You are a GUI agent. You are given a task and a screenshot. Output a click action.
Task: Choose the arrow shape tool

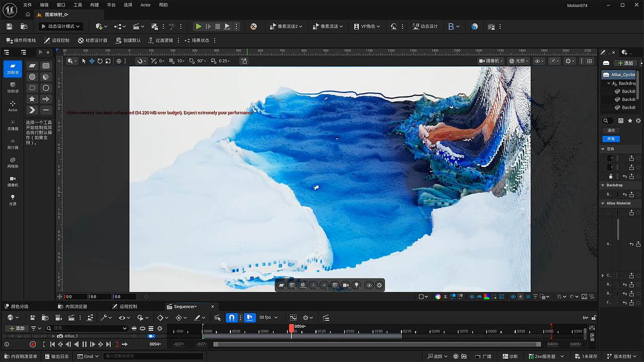[46, 99]
